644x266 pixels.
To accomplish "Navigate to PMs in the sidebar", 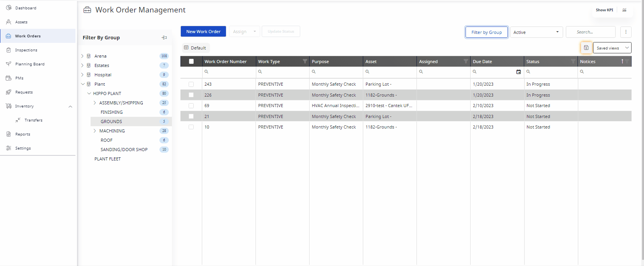I will tap(19, 78).
